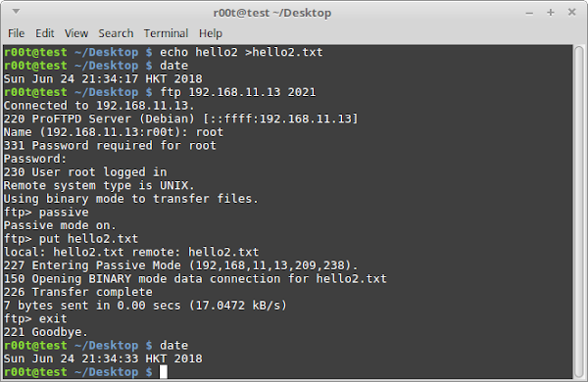Click the 'ftp 192.168.11.13 2021' command line
The height and width of the screenshot is (382, 588).
[238, 92]
